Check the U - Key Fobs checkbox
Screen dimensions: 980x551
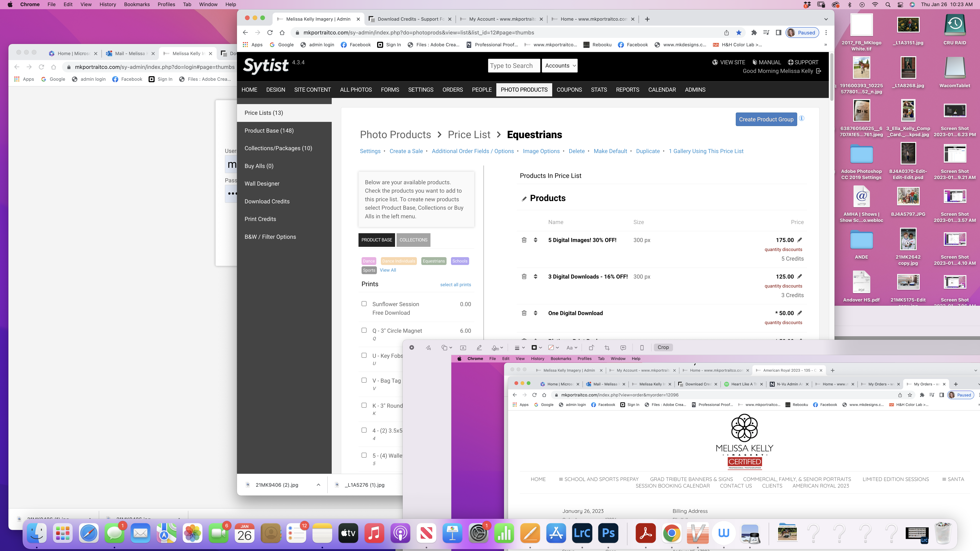tap(364, 355)
